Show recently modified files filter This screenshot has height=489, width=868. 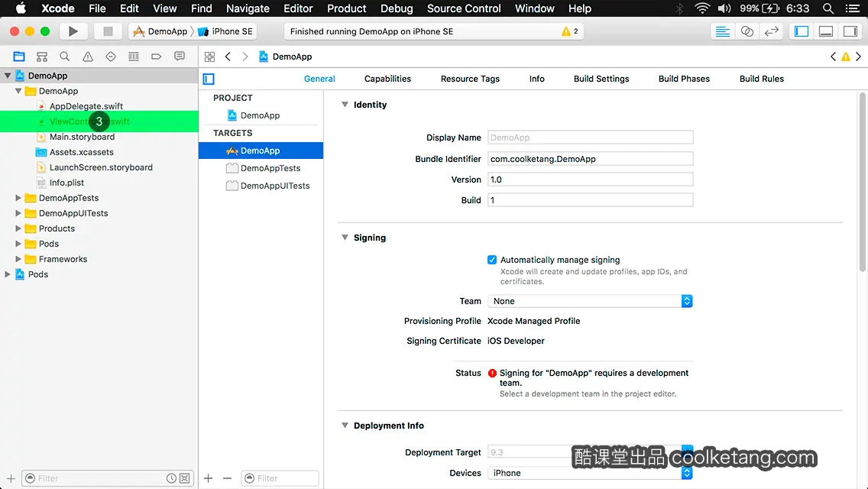coord(172,478)
